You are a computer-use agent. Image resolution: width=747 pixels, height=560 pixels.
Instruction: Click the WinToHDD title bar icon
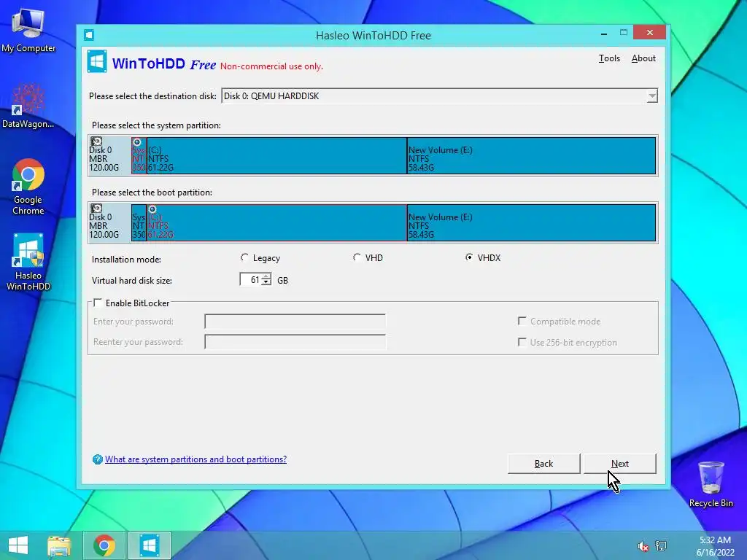[x=88, y=35]
